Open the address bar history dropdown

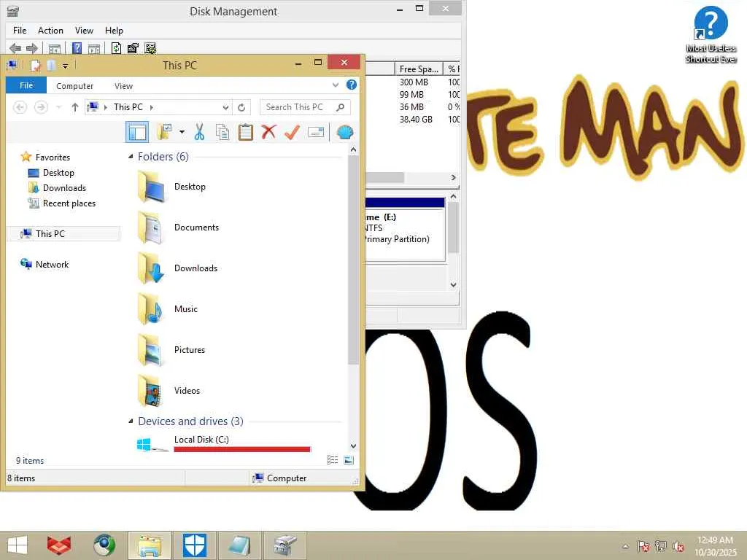point(226,107)
